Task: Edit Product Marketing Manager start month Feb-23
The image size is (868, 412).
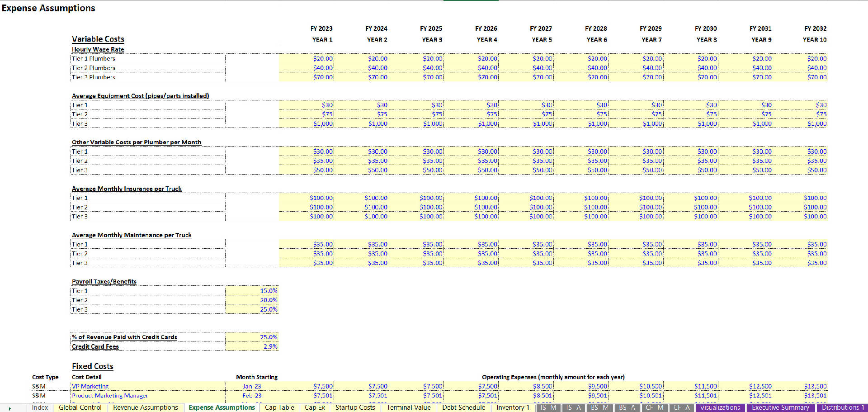Action: coord(252,395)
